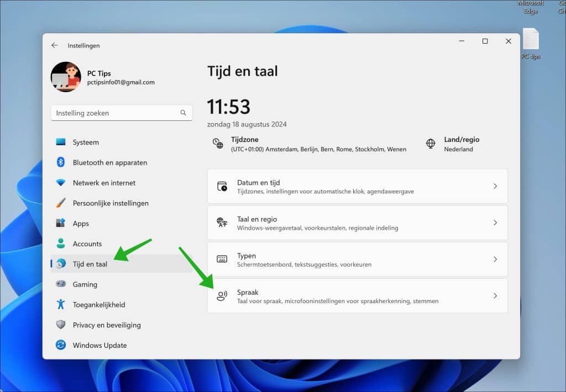Click the Toegankelijkheid figure icon

click(x=61, y=304)
